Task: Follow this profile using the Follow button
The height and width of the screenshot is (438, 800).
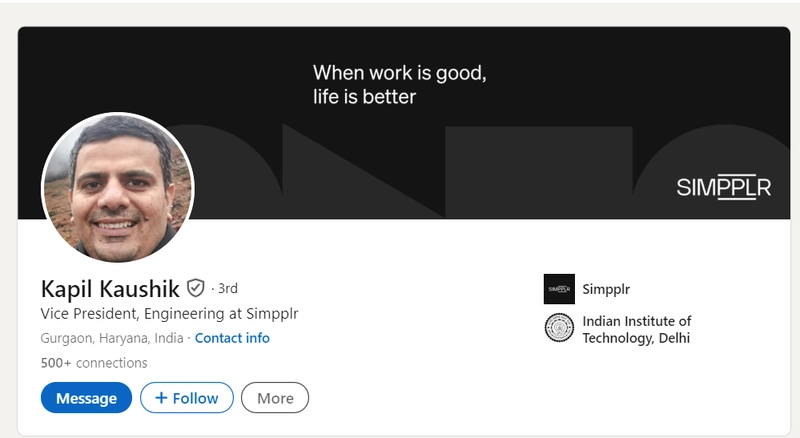Action: point(187,398)
